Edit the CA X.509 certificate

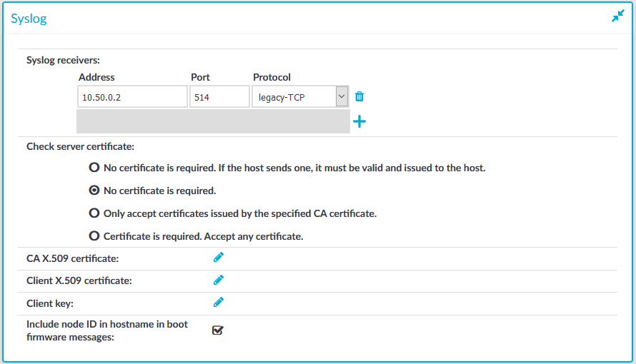click(218, 258)
